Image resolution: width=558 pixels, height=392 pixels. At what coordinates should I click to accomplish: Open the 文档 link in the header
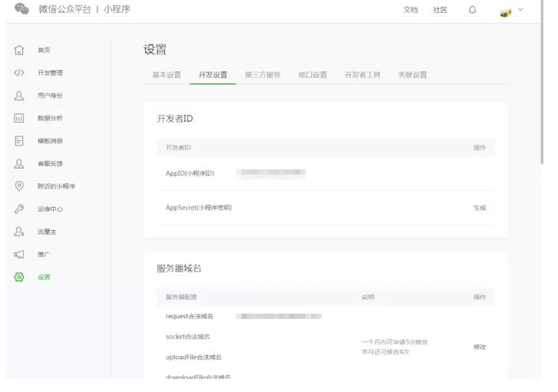pyautogui.click(x=411, y=8)
